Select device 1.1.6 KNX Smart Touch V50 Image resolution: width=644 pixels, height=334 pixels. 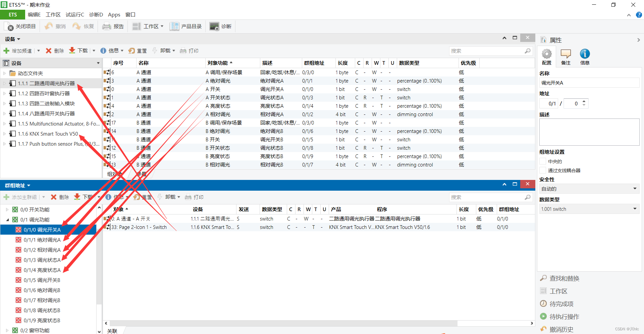coord(48,134)
